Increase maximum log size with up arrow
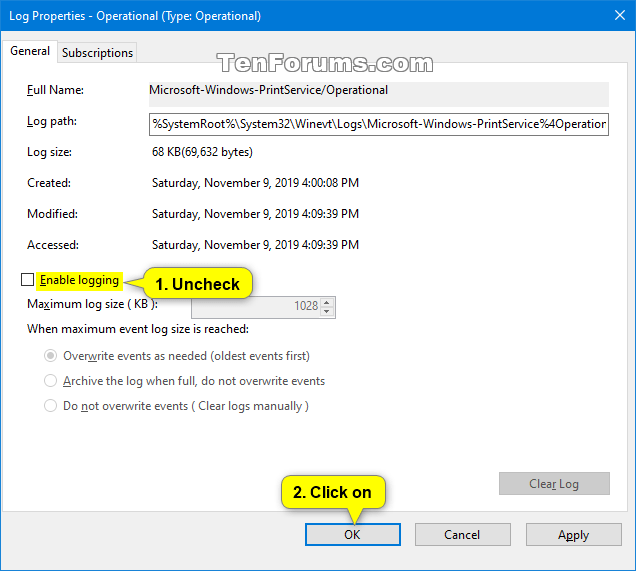The image size is (636, 571). click(327, 302)
